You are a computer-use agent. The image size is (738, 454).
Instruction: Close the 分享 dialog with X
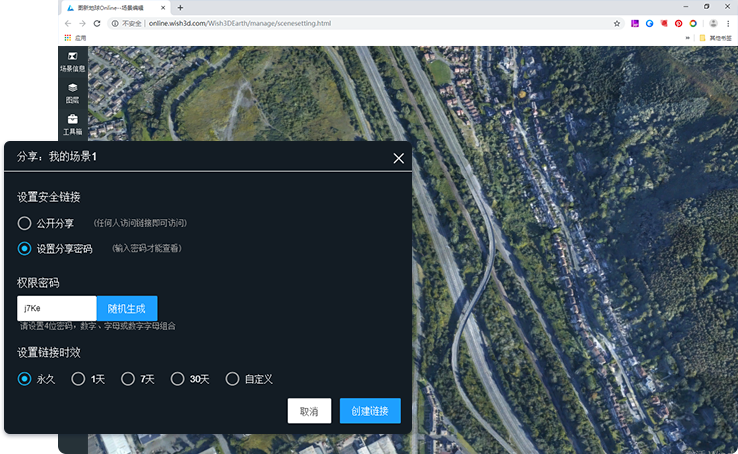pos(399,158)
